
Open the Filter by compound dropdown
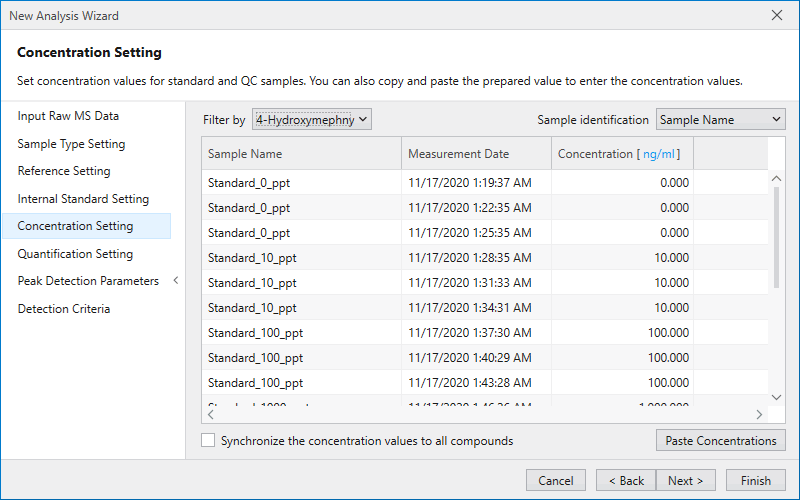(x=312, y=120)
